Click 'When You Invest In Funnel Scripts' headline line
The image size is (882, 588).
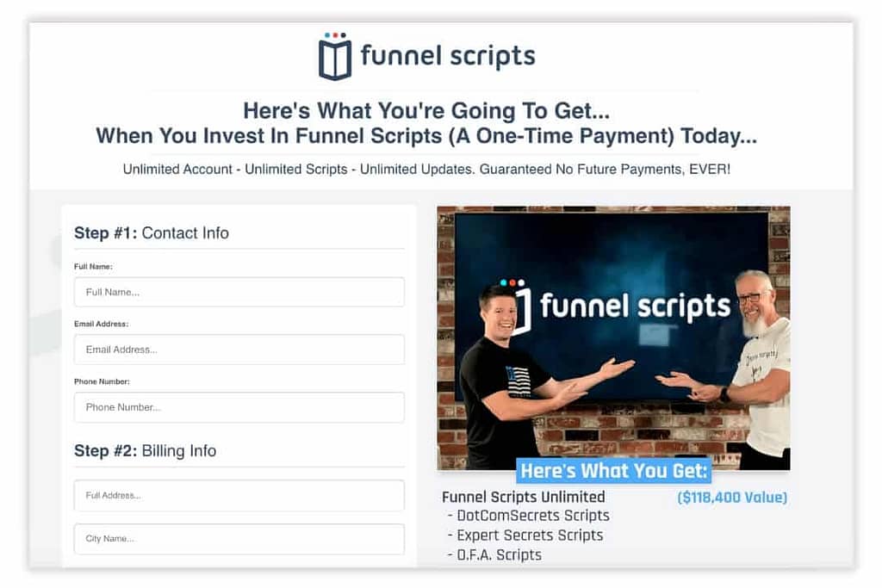pyautogui.click(x=426, y=136)
